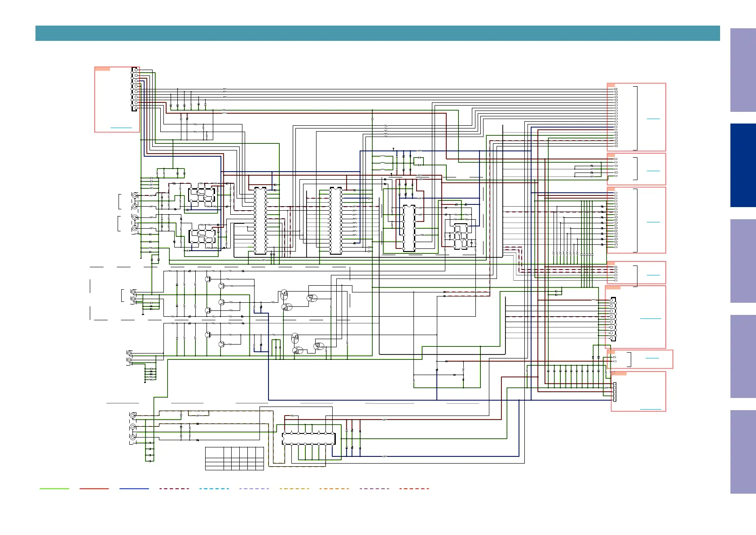The image size is (756, 535).
Task: Click the vertical pin header in the top-left box
Action: [x=135, y=89]
